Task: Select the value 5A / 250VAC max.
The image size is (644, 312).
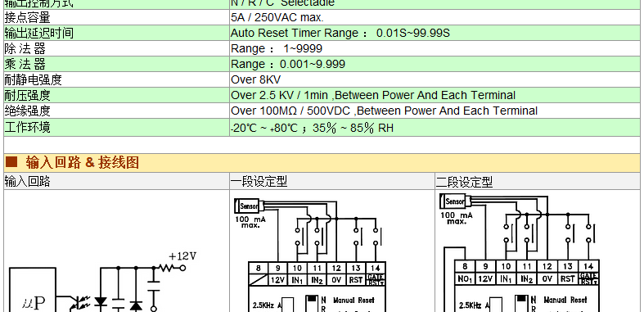Action: (277, 18)
